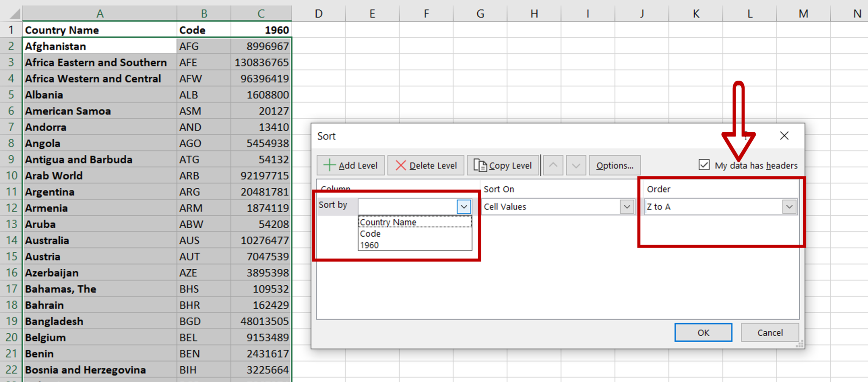This screenshot has height=382, width=868.
Task: Open the Sort On Cell Values dropdown
Action: 627,207
